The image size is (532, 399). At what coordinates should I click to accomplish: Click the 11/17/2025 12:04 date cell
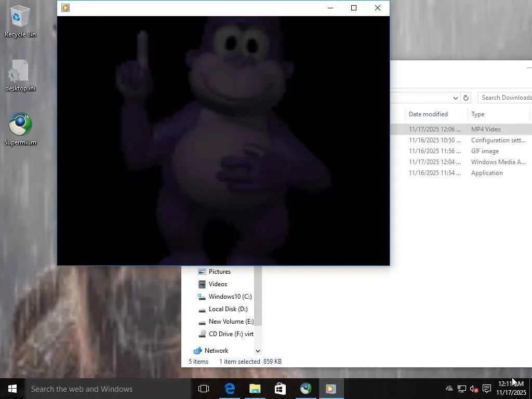pos(435,162)
